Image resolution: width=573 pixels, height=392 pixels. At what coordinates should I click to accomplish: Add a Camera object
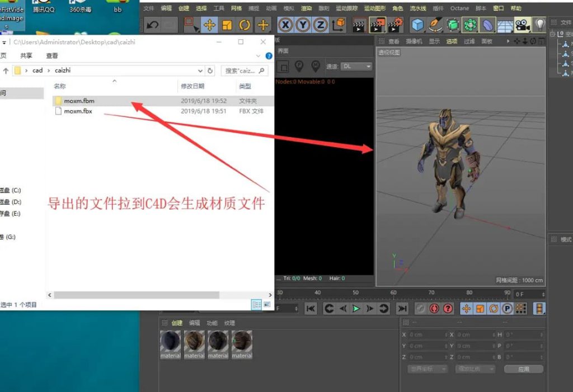point(523,25)
